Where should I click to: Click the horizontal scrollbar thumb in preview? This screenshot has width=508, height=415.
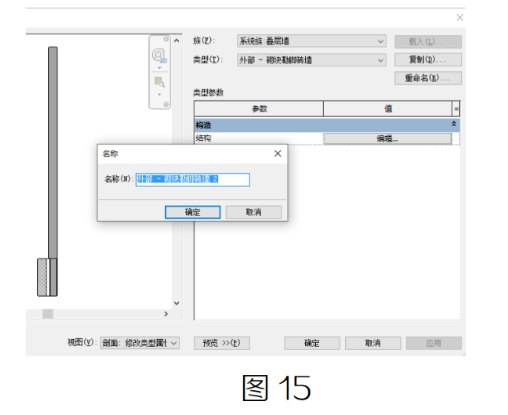[48, 314]
